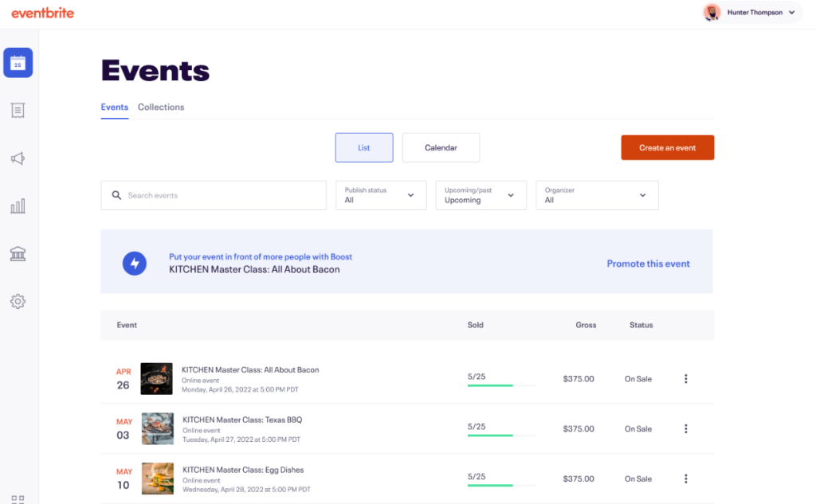Viewport: 816px width, 504px height.
Task: Click the Eventbrite logo
Action: click(x=43, y=13)
